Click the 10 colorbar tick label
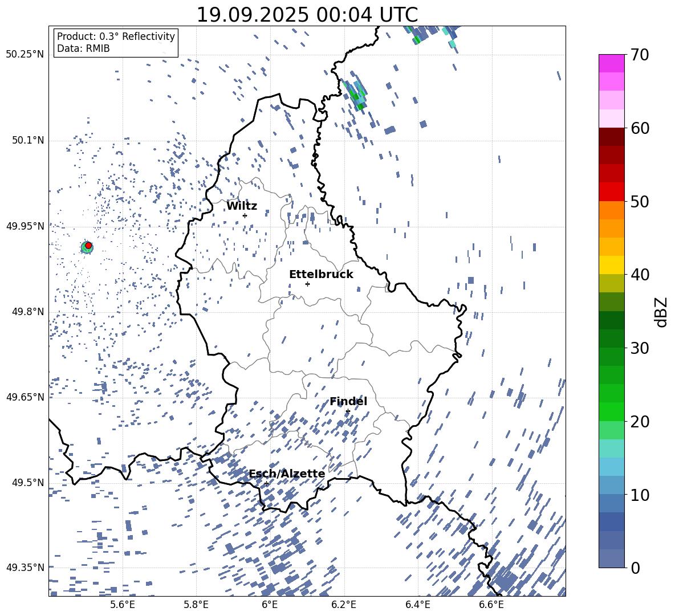The width and height of the screenshot is (675, 616). pos(640,495)
